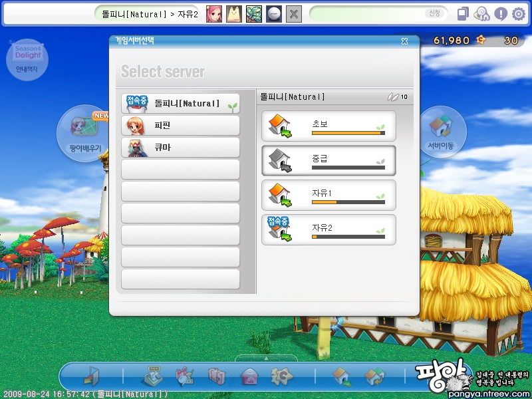Choose the 자유2 channel
532x399 pixels.
click(x=329, y=229)
